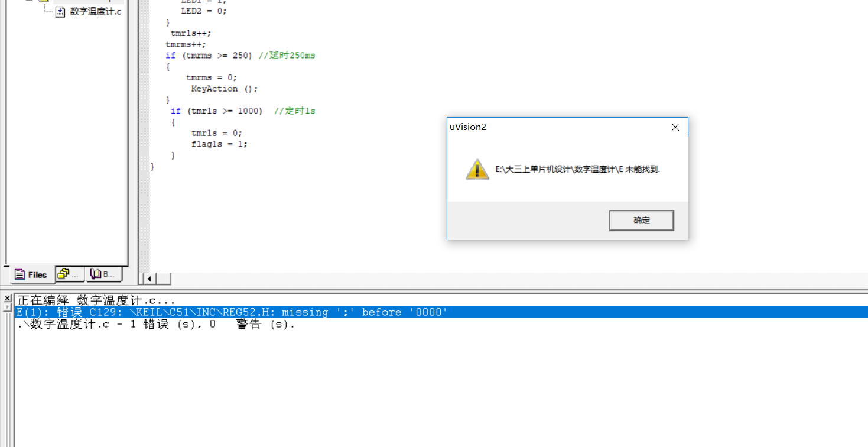Click the comment '//定时1s'
The width and height of the screenshot is (868, 447).
point(295,111)
